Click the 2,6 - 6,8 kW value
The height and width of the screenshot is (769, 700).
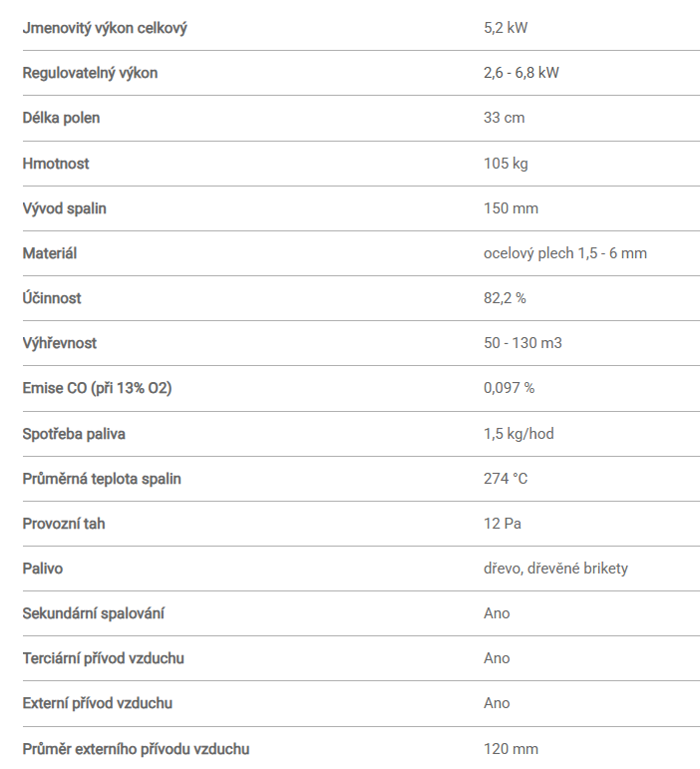tap(522, 73)
